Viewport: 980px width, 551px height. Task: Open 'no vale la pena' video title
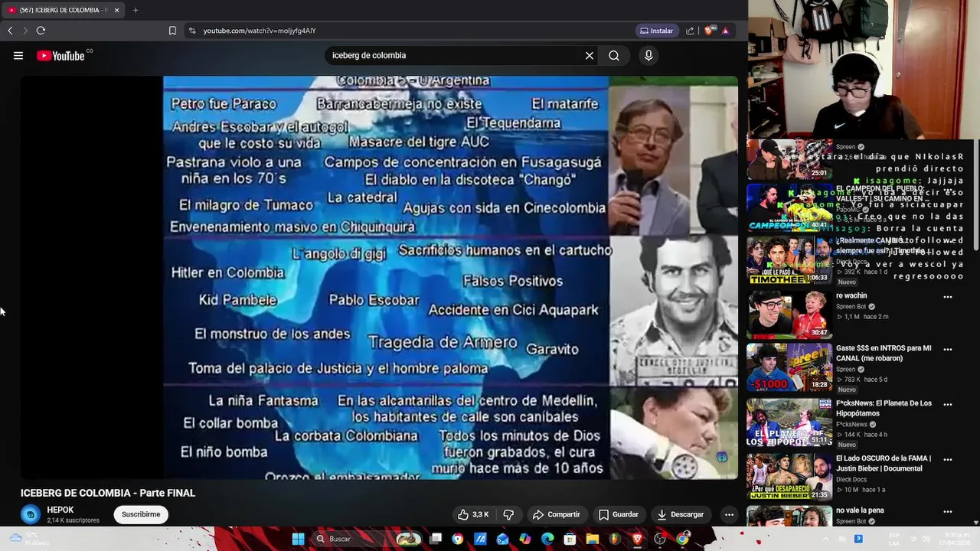[860, 510]
